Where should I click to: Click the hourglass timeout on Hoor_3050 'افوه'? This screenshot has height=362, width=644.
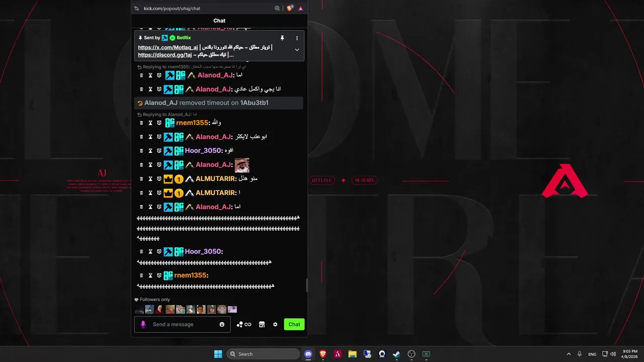pos(150,151)
